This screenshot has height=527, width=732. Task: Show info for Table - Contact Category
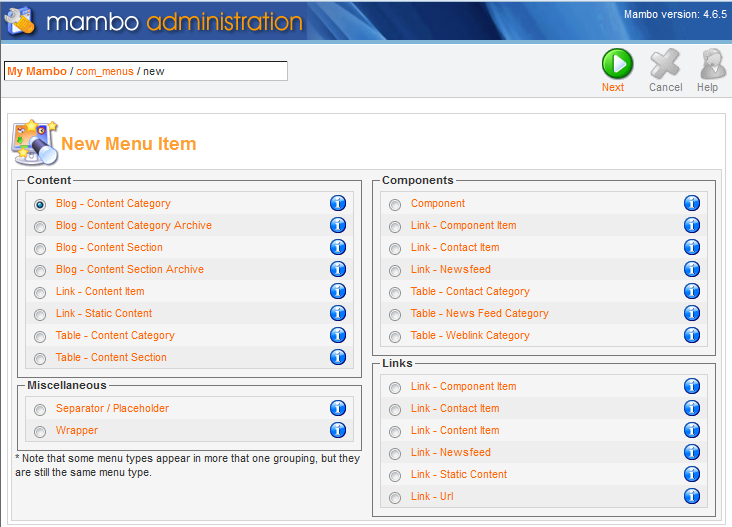[x=692, y=291]
